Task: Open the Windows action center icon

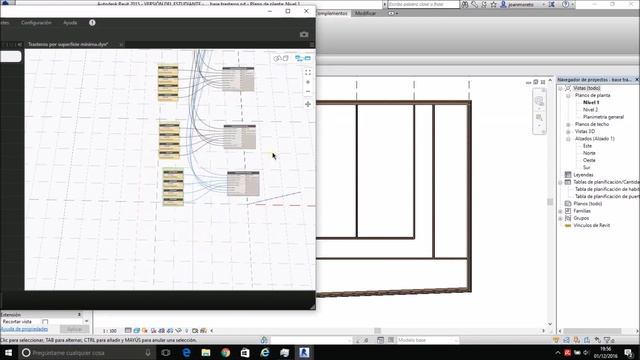Action: (x=629, y=353)
